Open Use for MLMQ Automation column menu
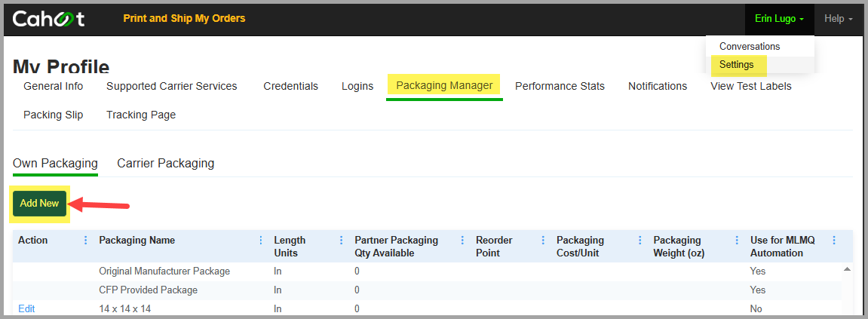The height and width of the screenshot is (319, 868). pyautogui.click(x=834, y=241)
